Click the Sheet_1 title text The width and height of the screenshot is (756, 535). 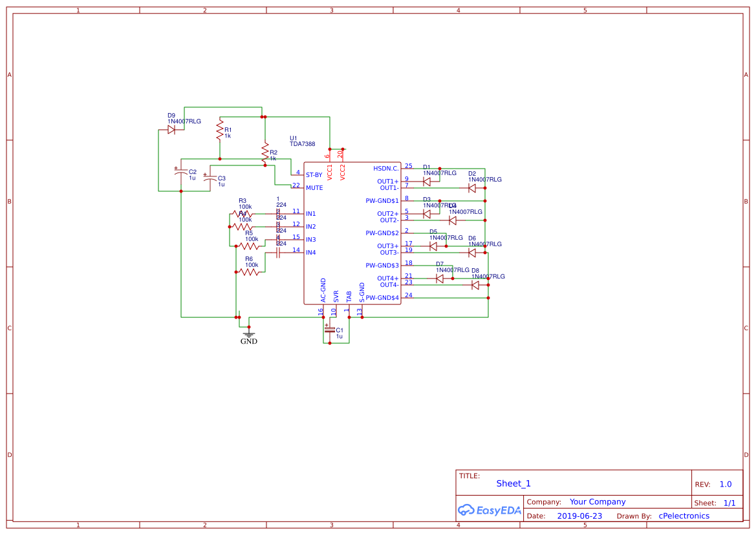pos(513,483)
